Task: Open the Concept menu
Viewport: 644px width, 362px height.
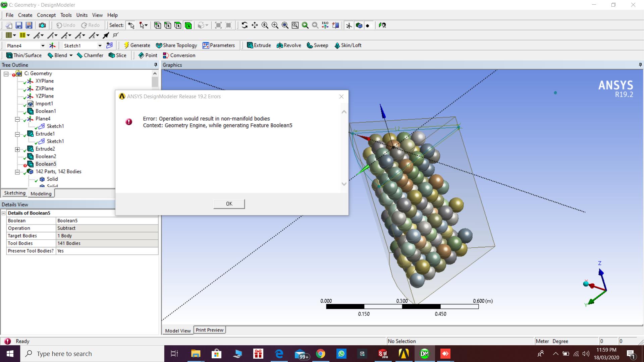Action: coord(46,15)
